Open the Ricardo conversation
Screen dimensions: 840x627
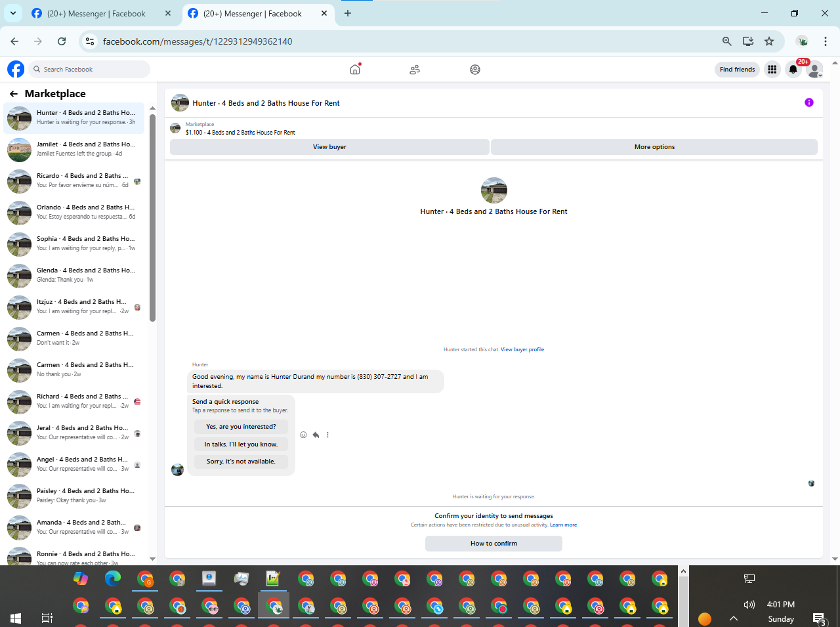coord(74,181)
